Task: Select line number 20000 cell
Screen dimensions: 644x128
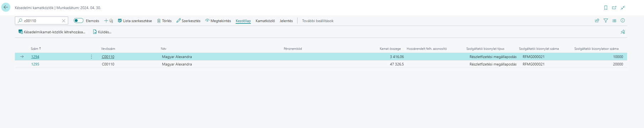Action: click(618, 64)
